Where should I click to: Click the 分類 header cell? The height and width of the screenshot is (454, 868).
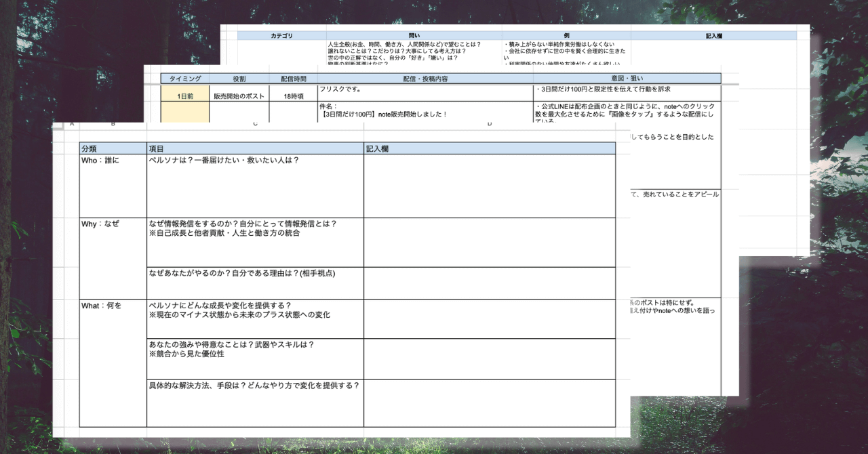click(113, 148)
